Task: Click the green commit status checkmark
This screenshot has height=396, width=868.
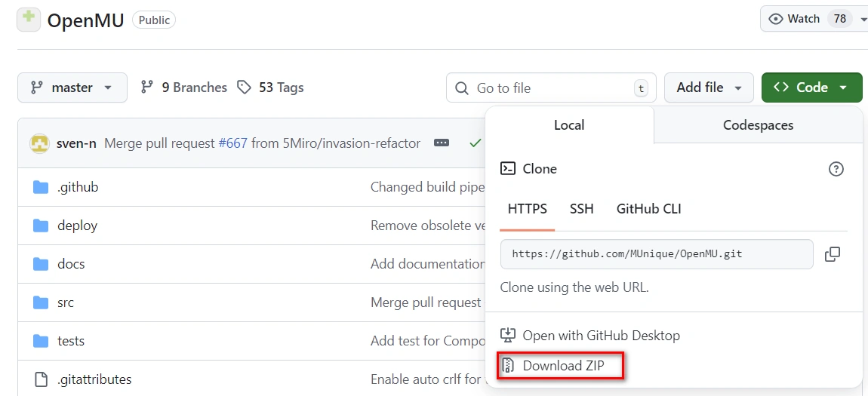Action: [475, 143]
